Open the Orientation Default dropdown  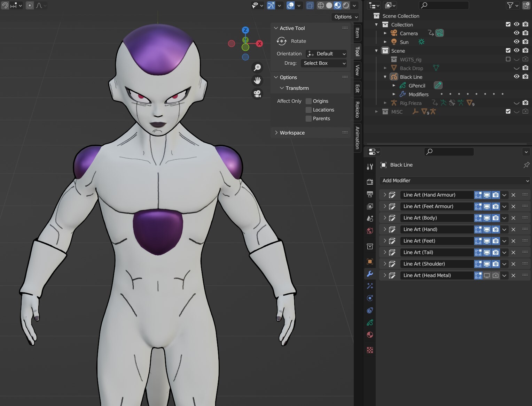coord(326,54)
